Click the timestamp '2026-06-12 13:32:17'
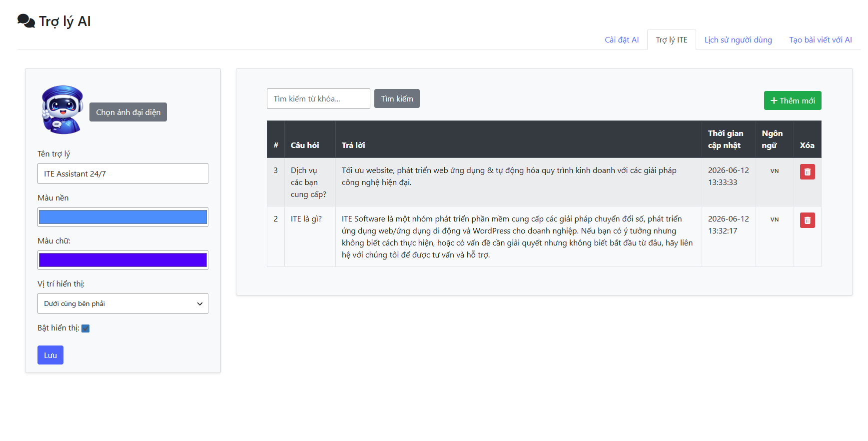The width and height of the screenshot is (868, 441). coord(729,225)
